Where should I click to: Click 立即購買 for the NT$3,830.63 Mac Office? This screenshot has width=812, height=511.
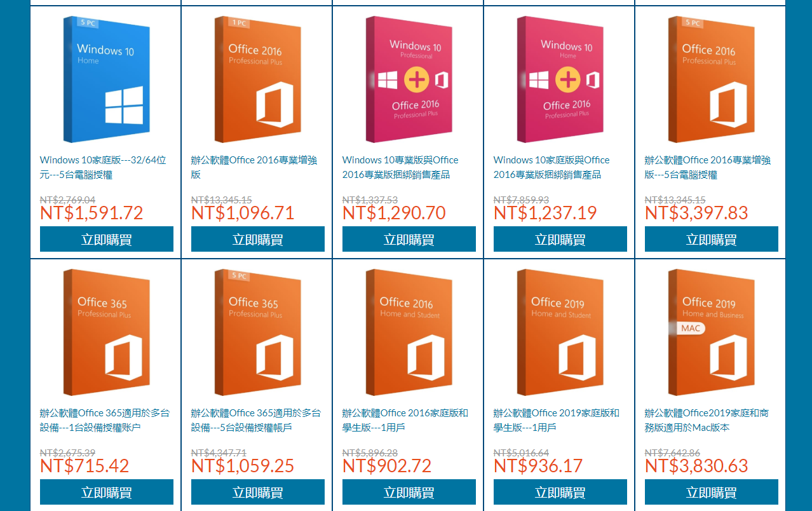pyautogui.click(x=712, y=492)
